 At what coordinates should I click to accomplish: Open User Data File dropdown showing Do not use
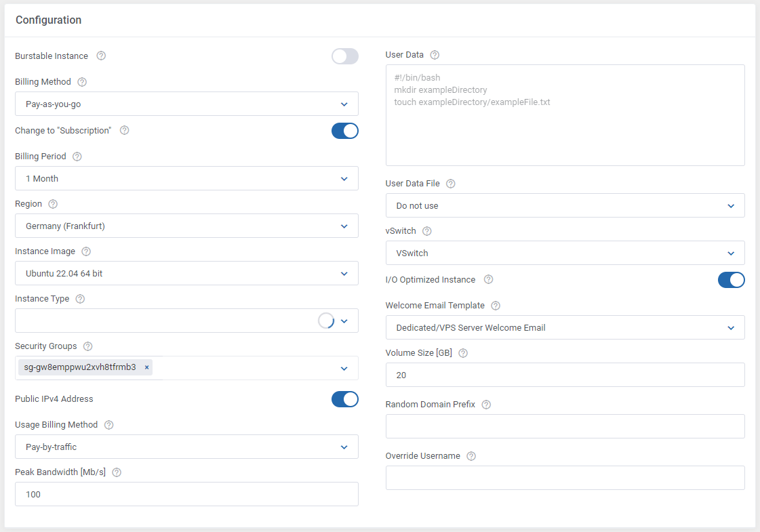565,206
